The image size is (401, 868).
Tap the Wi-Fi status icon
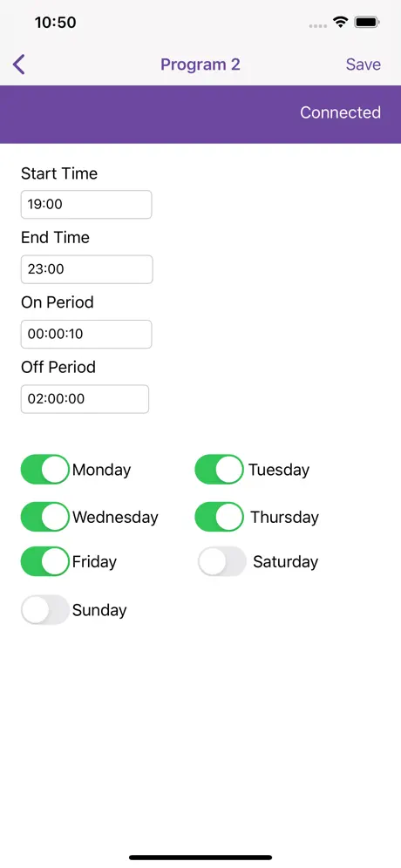tap(340, 23)
